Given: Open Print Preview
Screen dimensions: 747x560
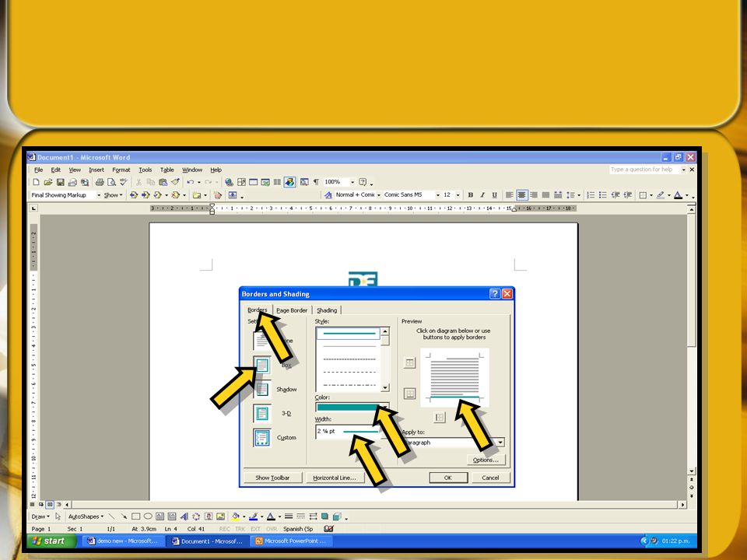Looking at the screenshot, I should (111, 182).
